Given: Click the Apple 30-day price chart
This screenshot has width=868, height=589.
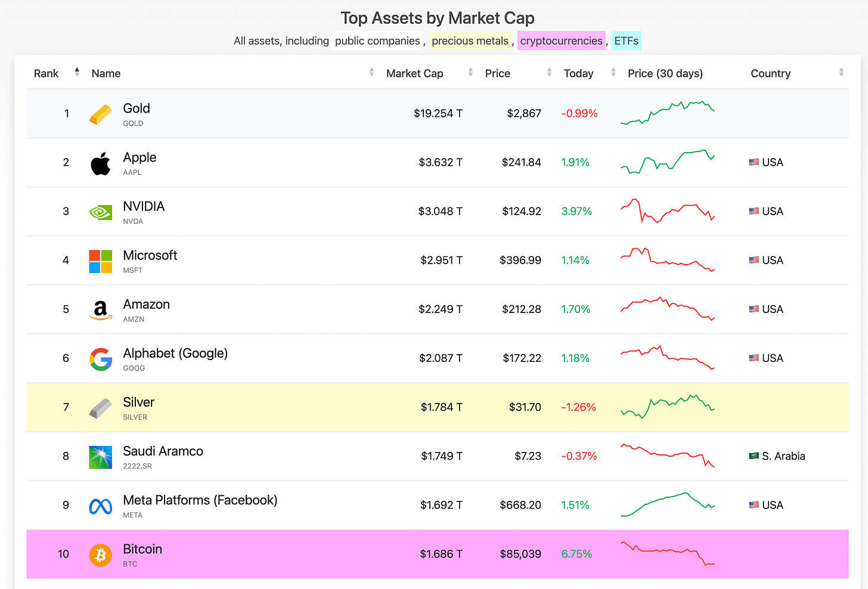Looking at the screenshot, I should (668, 162).
